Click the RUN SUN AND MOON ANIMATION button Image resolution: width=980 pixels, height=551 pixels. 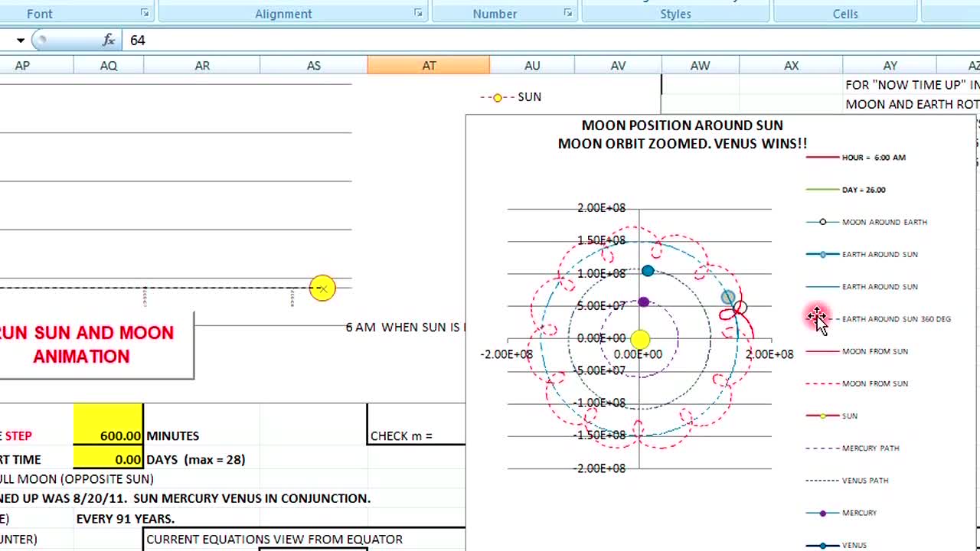(x=96, y=344)
